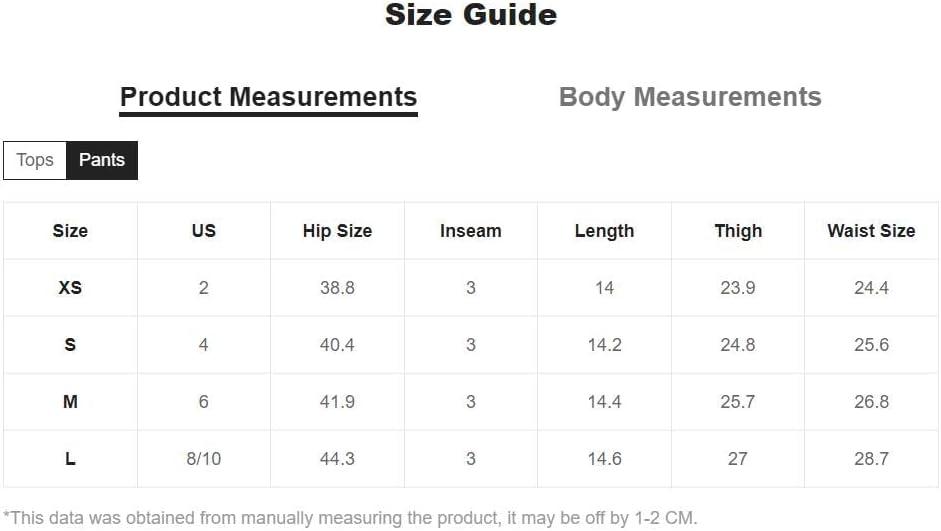Click the Waist Size column header
Screen dimensions: 941x531
click(x=871, y=231)
